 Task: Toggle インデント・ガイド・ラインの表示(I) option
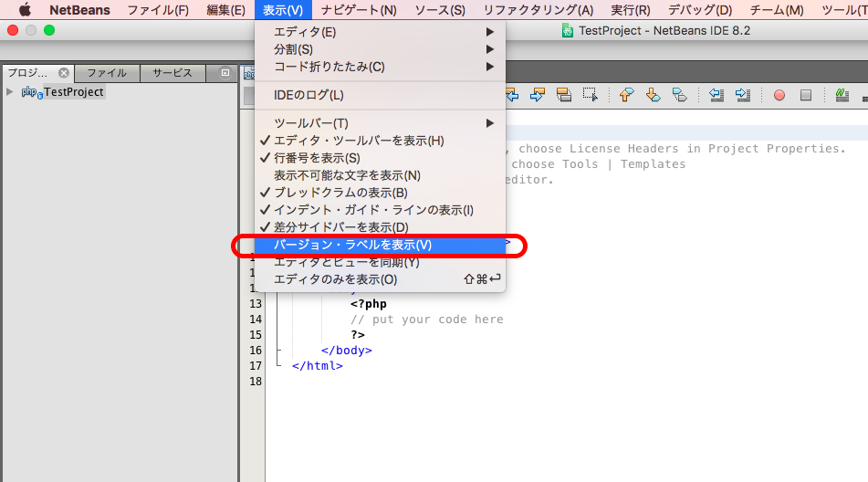pyautogui.click(x=381, y=210)
